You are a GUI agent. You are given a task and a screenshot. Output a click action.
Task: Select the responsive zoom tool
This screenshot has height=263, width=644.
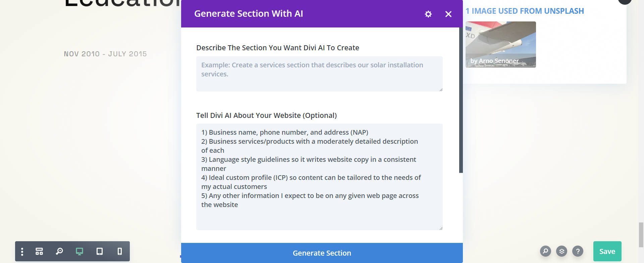(x=59, y=251)
